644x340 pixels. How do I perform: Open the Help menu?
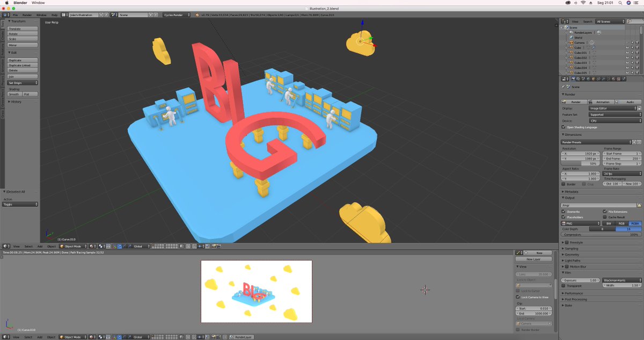[54, 15]
